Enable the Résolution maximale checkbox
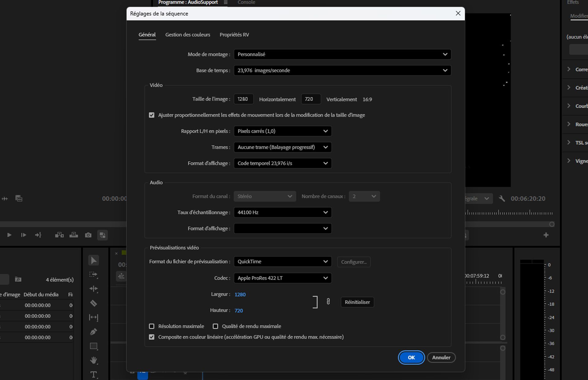This screenshot has width=588, height=380. tap(152, 326)
